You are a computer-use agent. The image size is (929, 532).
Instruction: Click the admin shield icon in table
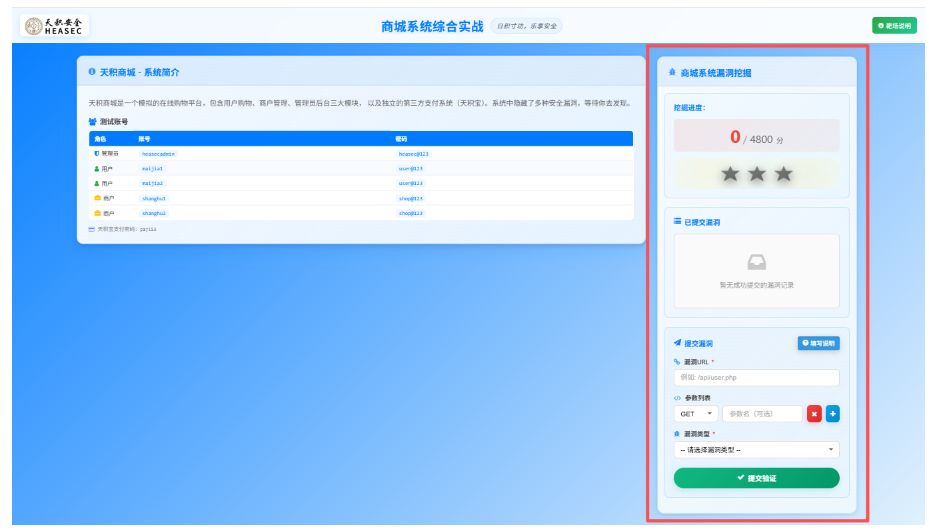(97, 153)
